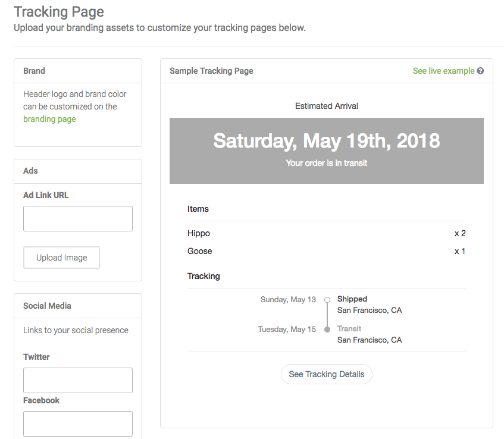Focus the Facebook input field
This screenshot has width=504, height=439.
[x=78, y=424]
